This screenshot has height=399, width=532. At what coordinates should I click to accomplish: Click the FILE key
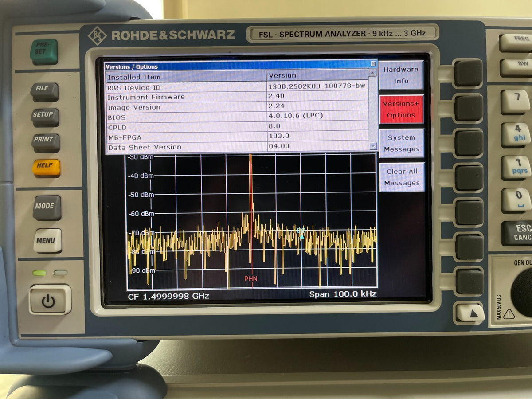pos(44,91)
